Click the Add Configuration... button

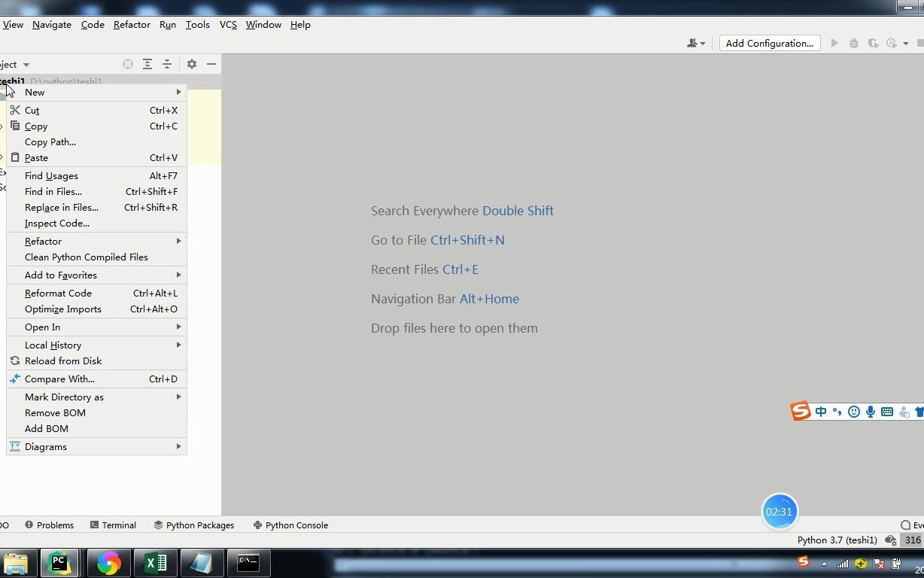point(770,43)
